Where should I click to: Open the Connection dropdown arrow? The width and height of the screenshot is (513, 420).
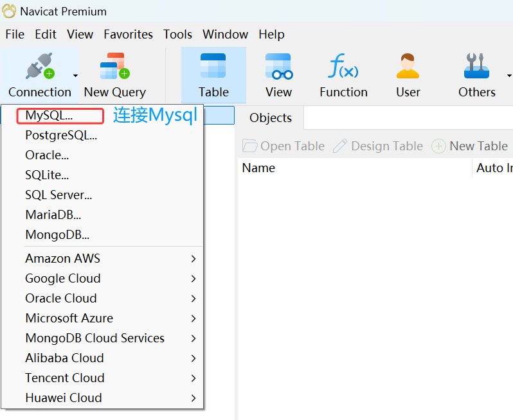[76, 76]
